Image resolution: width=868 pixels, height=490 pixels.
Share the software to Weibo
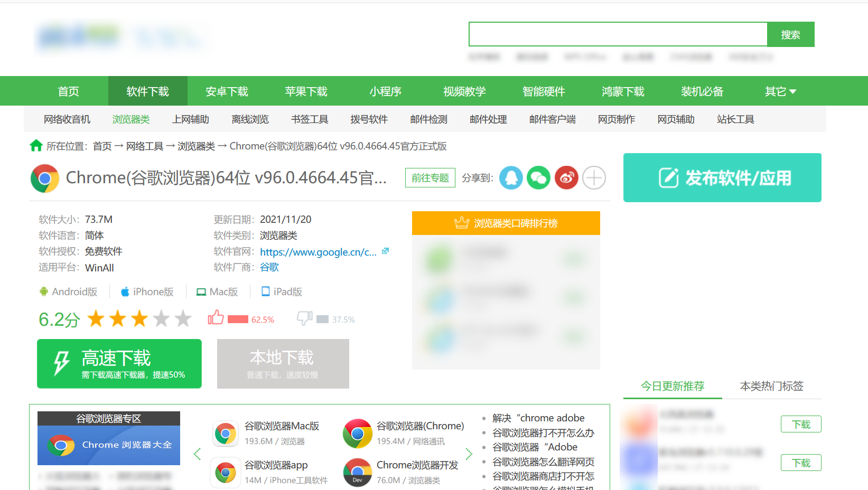tap(566, 177)
